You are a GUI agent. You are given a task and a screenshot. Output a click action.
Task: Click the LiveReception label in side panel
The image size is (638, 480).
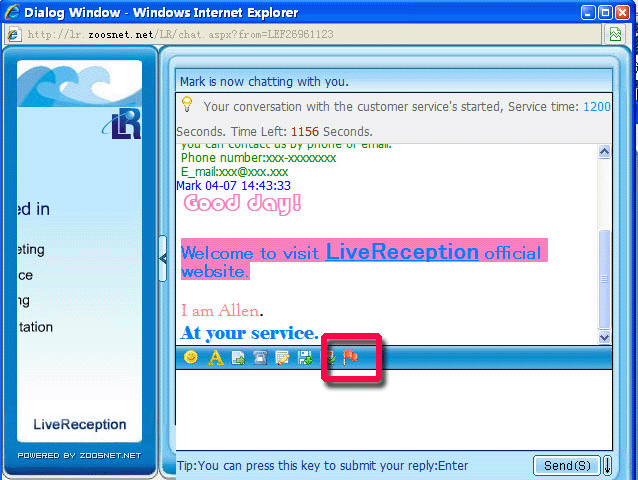point(80,424)
